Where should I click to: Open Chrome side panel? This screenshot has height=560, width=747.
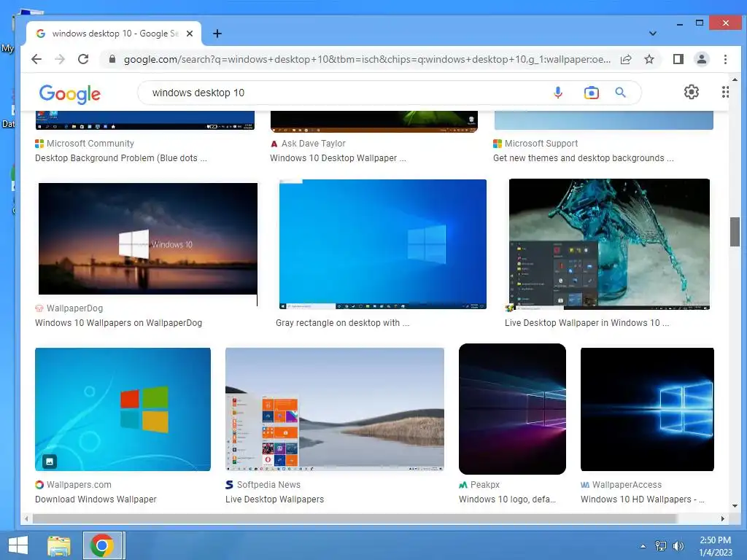click(678, 59)
